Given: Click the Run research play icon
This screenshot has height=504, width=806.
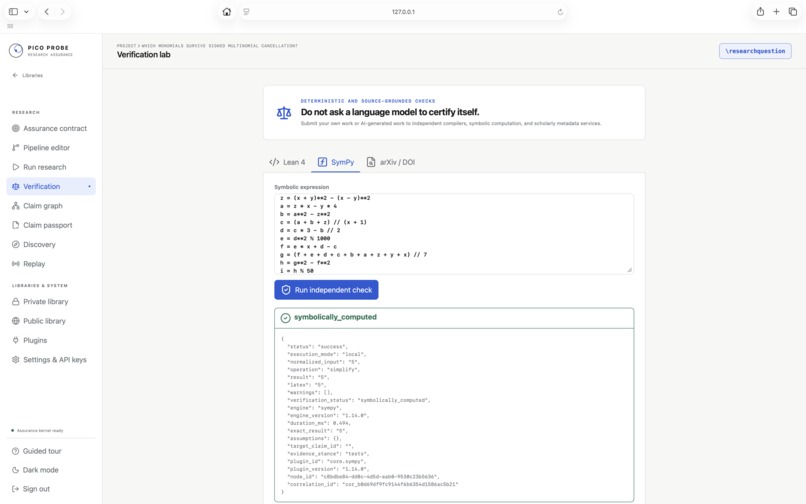Looking at the screenshot, I should [15, 167].
